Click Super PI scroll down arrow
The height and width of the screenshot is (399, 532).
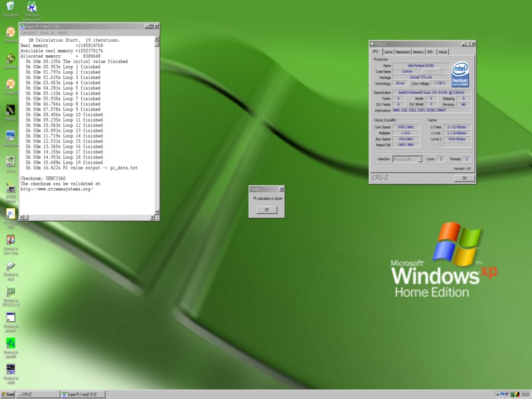coord(157,212)
